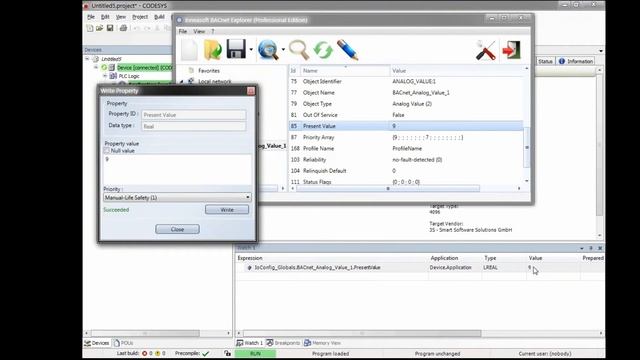The width and height of the screenshot is (640, 360).
Task: Open the tools settings icon in BACnet Explorer
Action: click(486, 50)
